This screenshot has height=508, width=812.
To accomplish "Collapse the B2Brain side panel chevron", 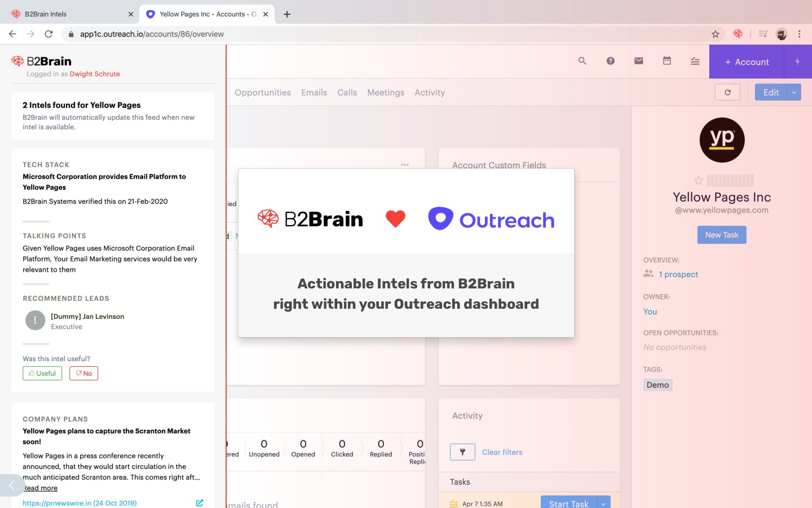I will (11, 485).
